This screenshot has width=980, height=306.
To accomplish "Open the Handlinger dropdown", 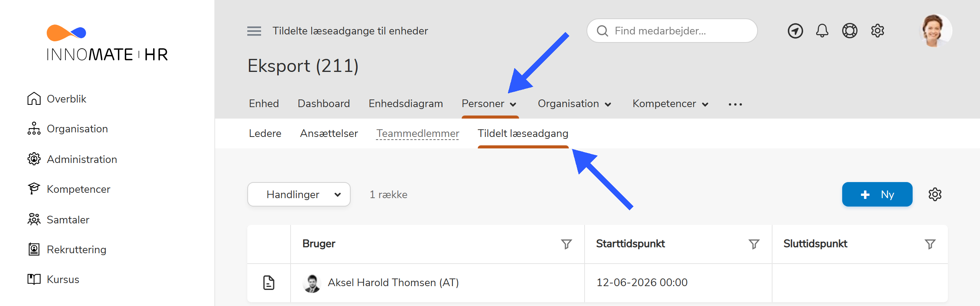I will tap(299, 194).
